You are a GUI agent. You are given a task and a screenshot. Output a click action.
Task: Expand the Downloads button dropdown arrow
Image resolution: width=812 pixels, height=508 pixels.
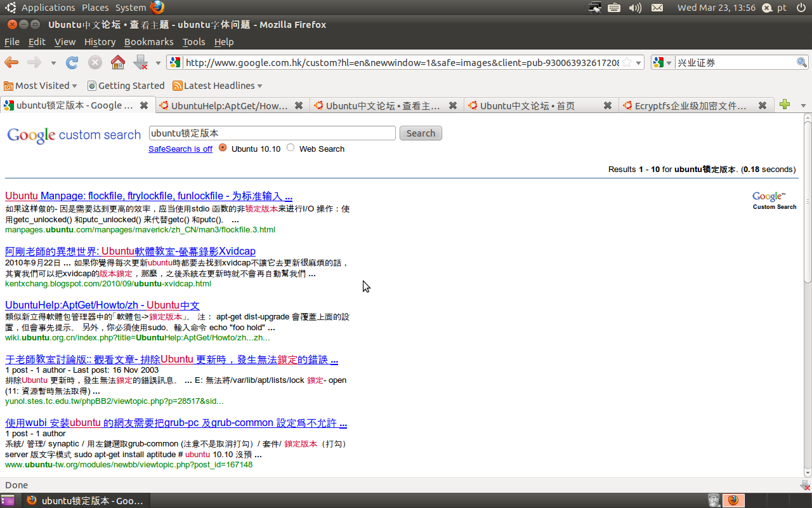pos(158,63)
